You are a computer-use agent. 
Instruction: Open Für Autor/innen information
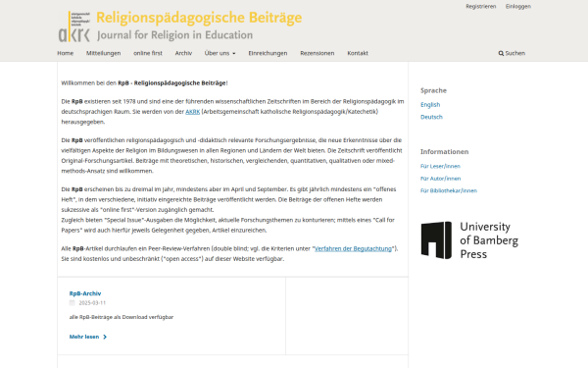[440, 179]
